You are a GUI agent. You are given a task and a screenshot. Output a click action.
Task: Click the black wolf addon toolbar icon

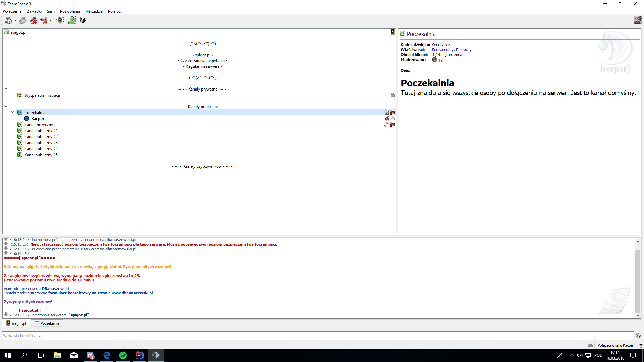coord(83,21)
